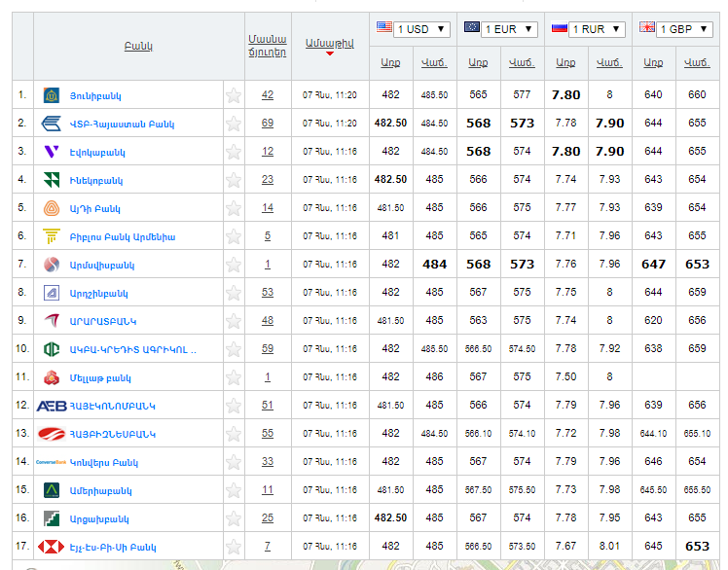Toggle favorite star for Մելլաթ բանկ
This screenshot has height=570, width=728.
click(234, 377)
